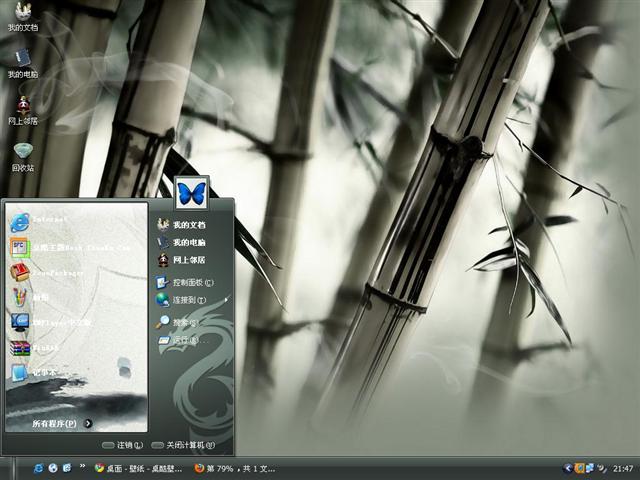Viewport: 640px width, 480px height.
Task: Click the 21:47 taskbar clock
Action: click(622, 469)
